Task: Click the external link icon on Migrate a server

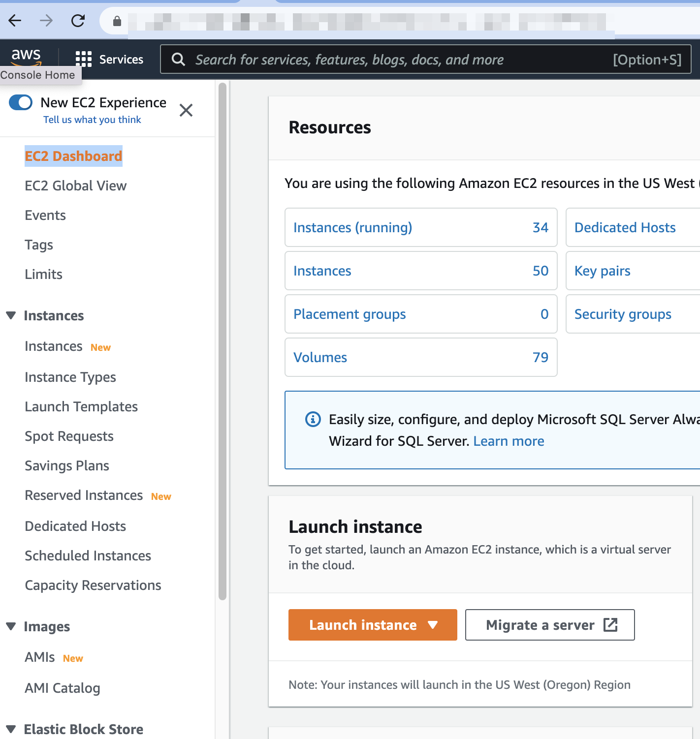Action: pyautogui.click(x=610, y=625)
